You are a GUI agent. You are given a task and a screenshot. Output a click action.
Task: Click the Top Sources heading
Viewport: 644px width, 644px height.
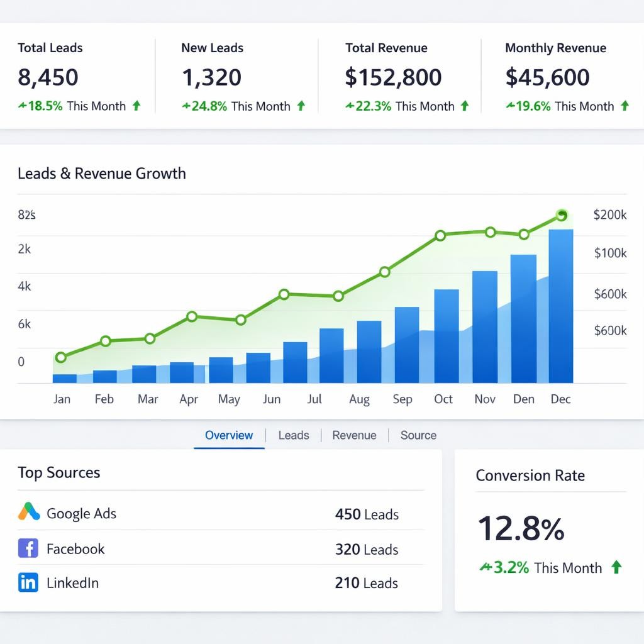[58, 473]
